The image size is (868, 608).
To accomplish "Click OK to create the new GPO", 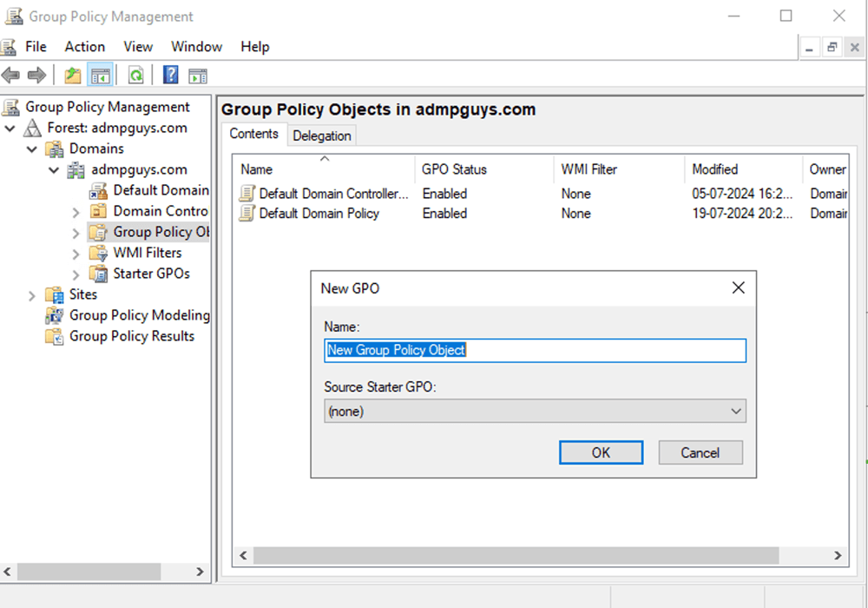I will pyautogui.click(x=601, y=452).
